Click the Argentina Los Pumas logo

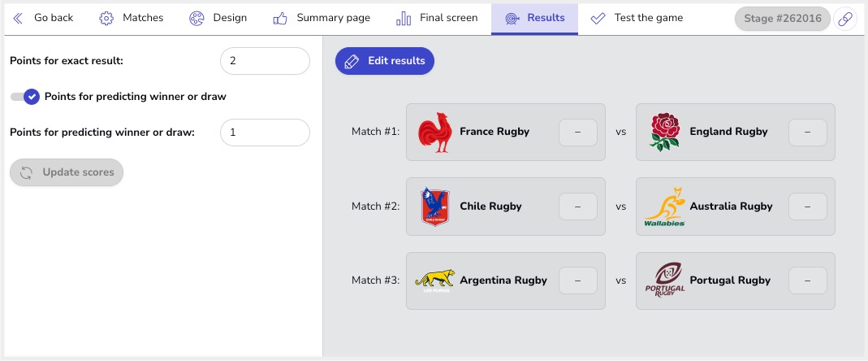(x=434, y=281)
